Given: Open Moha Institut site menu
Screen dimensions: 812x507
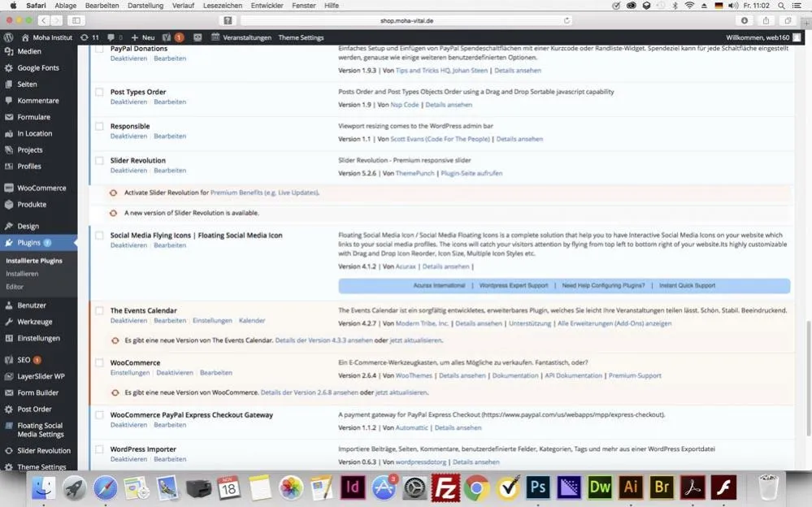Looking at the screenshot, I should (47, 37).
